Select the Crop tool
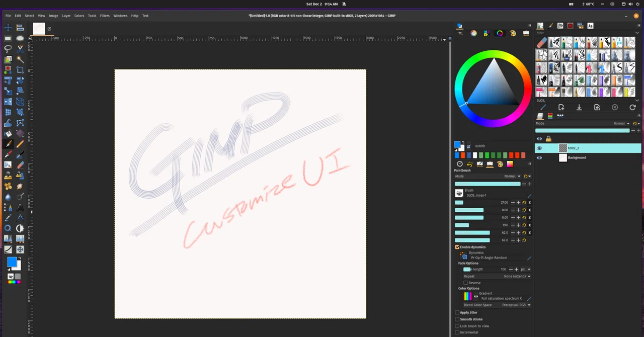This screenshot has height=337, width=644. (20, 70)
